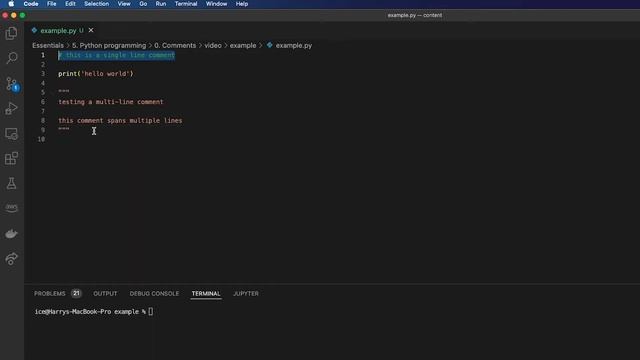Close the example.py editor tab

(91, 30)
